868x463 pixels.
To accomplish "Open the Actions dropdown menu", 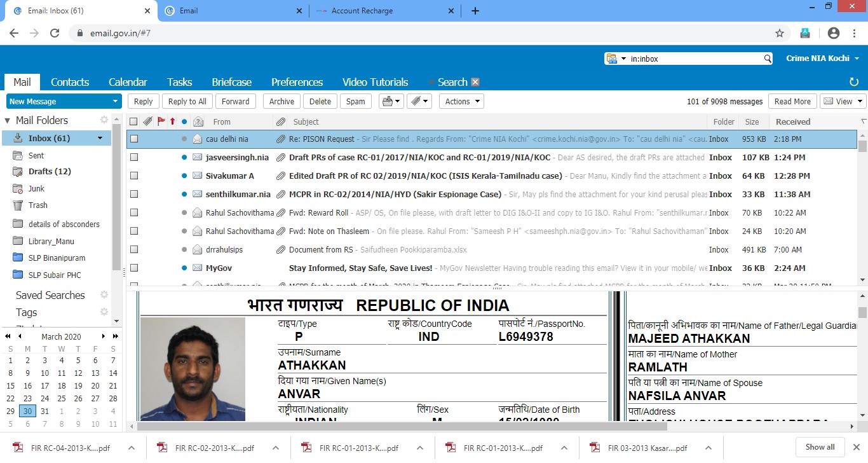I will (x=461, y=101).
